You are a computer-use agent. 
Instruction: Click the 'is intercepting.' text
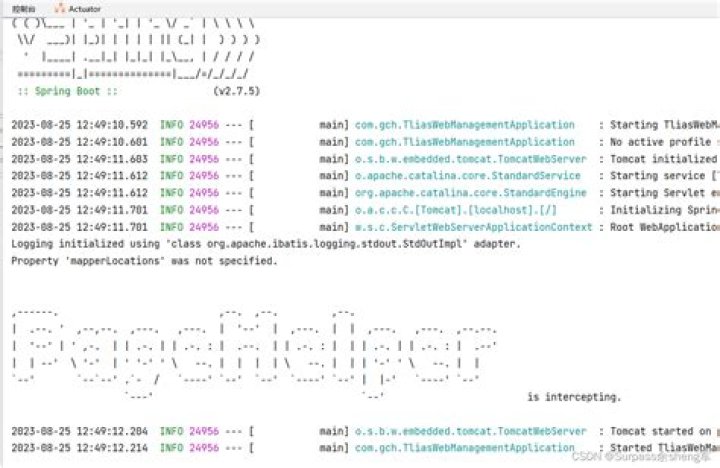[x=574, y=397]
